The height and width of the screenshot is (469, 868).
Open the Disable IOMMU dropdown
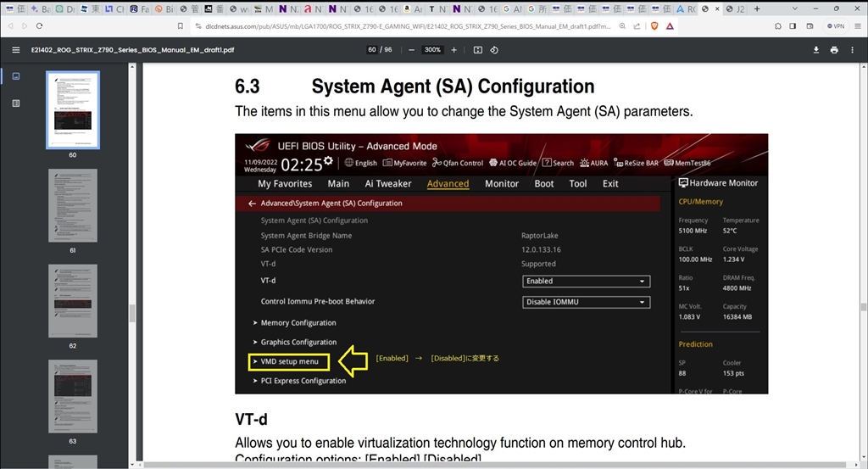pos(587,302)
